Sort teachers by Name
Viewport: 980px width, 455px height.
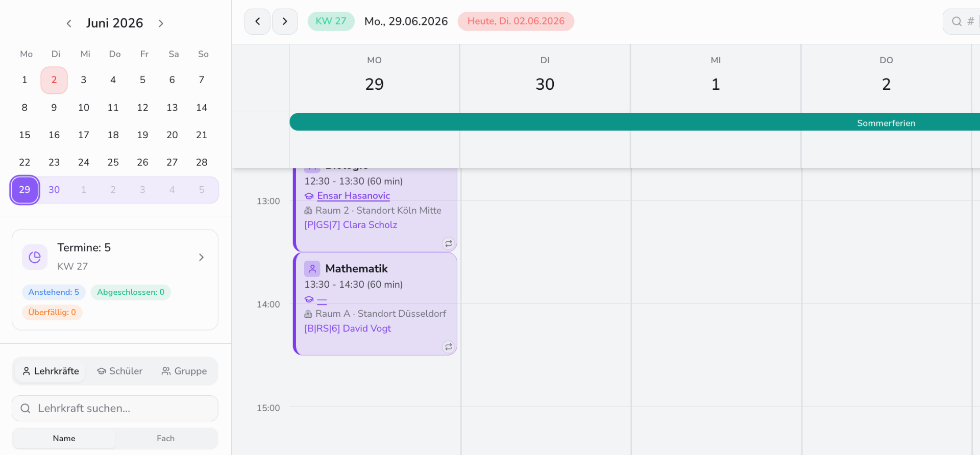64,438
